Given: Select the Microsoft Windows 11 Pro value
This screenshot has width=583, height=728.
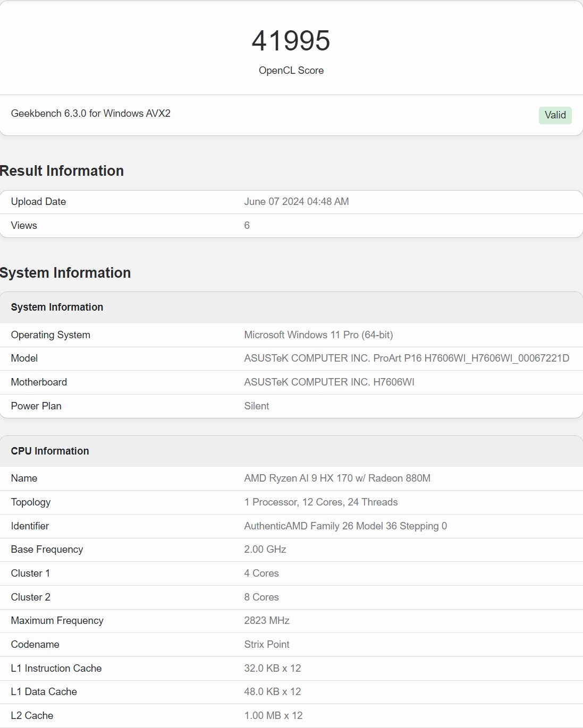Looking at the screenshot, I should coord(318,335).
